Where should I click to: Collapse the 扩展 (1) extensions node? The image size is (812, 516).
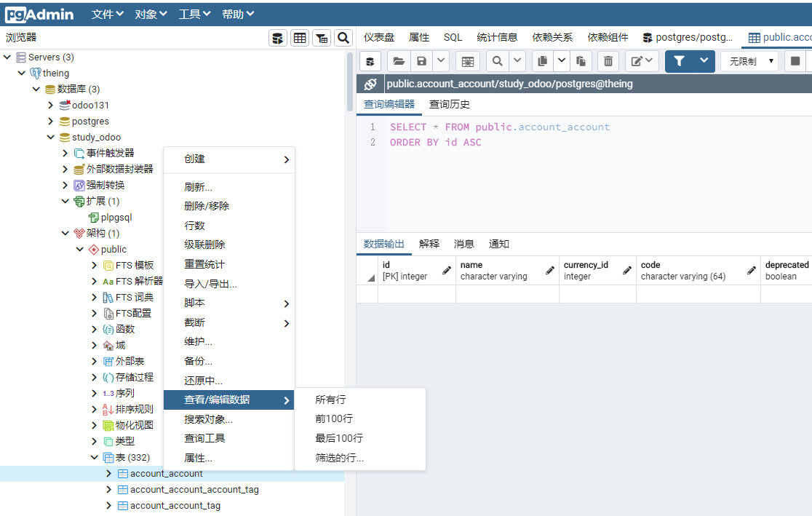coord(65,201)
